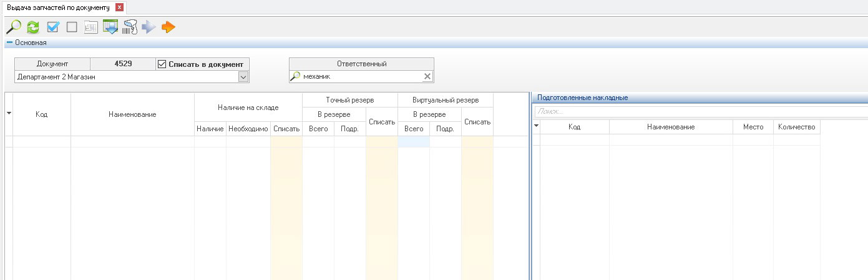This screenshot has width=868, height=280.
Task: Click the Наименование column header in main grid
Action: click(x=132, y=114)
